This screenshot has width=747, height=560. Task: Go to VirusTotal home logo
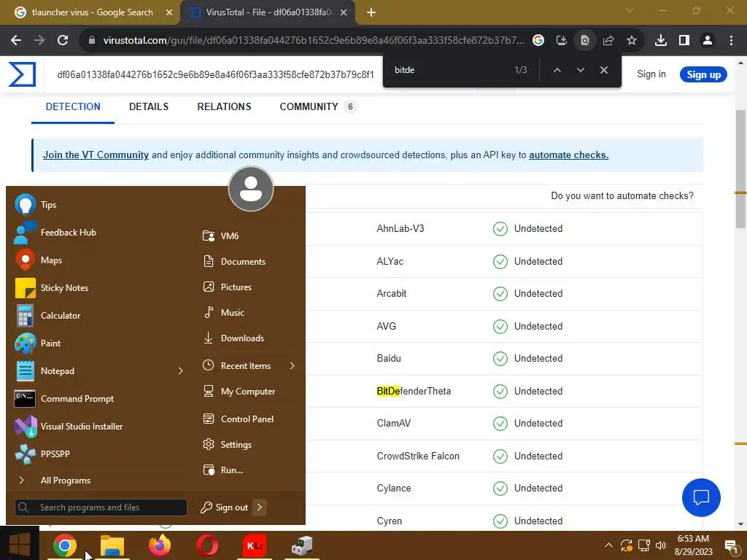(22, 74)
